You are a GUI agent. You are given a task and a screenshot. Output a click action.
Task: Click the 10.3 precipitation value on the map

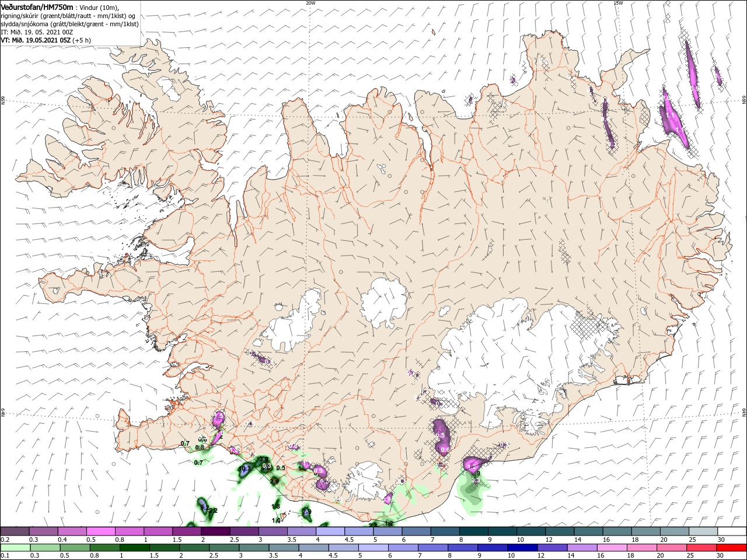pos(244,468)
